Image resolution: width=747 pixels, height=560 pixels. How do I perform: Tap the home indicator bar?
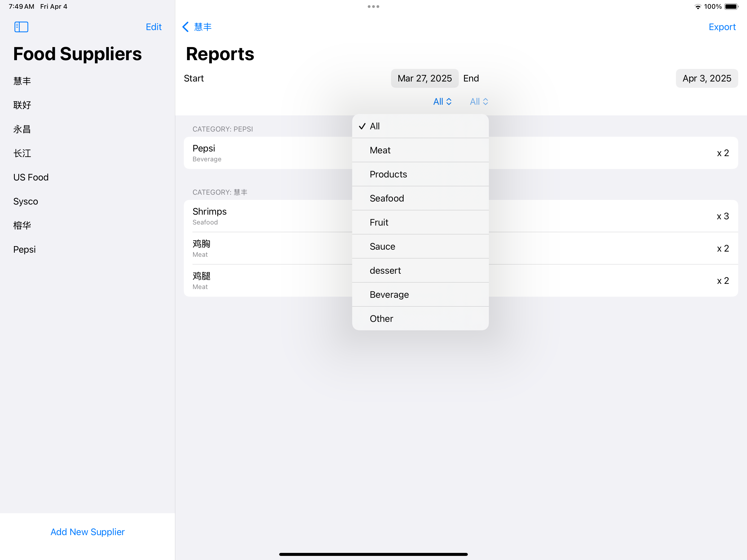(x=373, y=554)
